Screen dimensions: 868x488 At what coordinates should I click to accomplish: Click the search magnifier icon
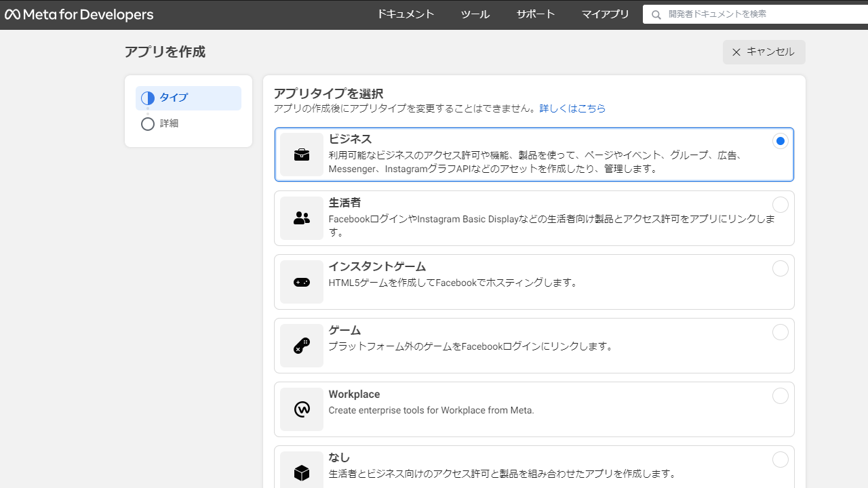tap(656, 14)
